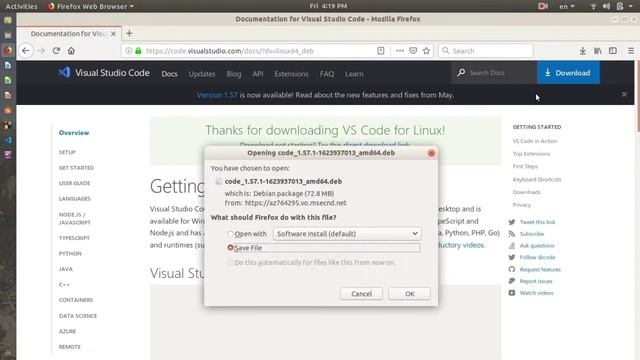Select Save File radio button

(230, 248)
